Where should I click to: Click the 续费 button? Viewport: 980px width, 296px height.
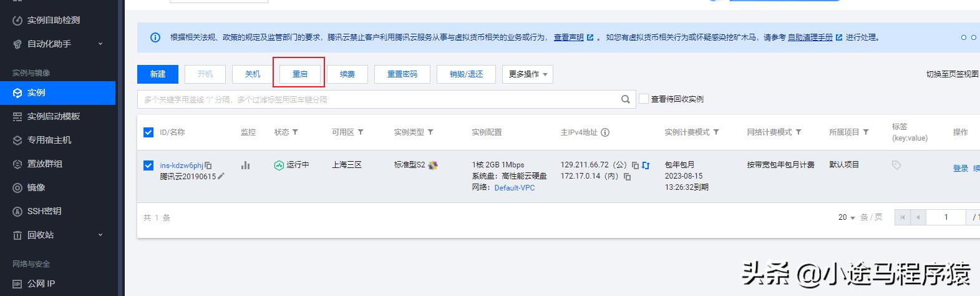click(x=347, y=74)
